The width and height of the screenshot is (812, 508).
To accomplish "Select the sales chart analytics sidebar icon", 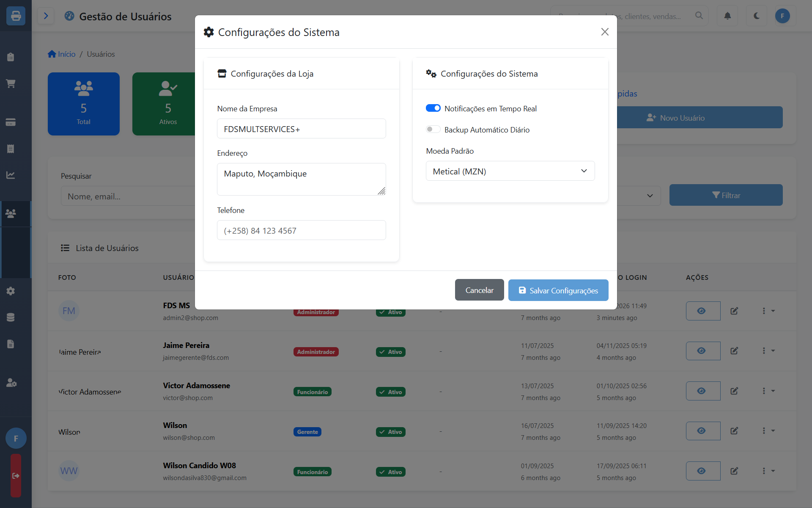I will [x=11, y=174].
